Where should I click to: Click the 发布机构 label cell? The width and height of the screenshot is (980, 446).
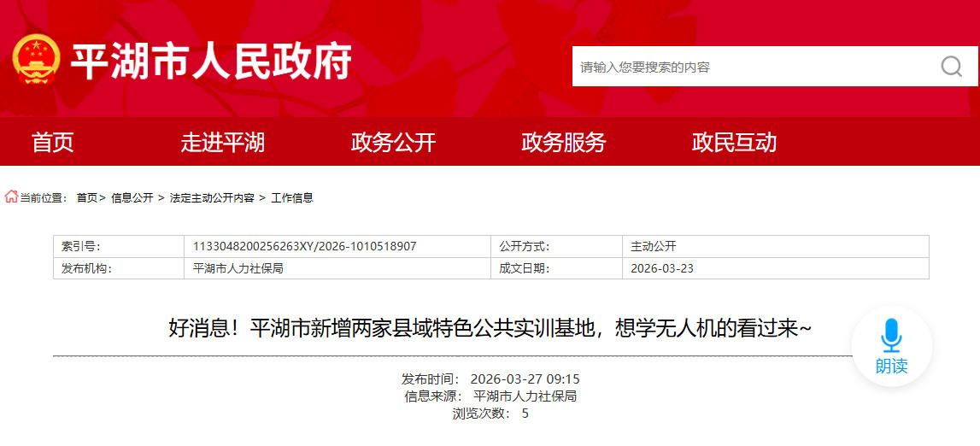[x=119, y=268]
